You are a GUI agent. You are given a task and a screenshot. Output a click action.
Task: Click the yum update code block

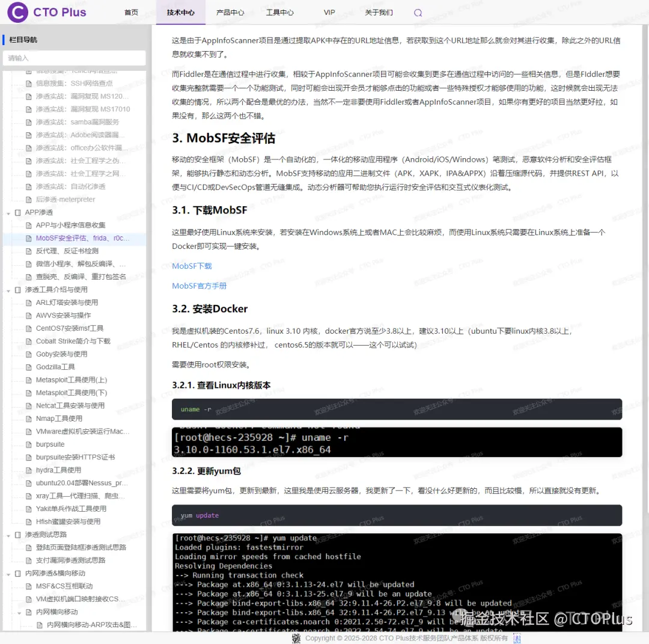[x=397, y=515]
